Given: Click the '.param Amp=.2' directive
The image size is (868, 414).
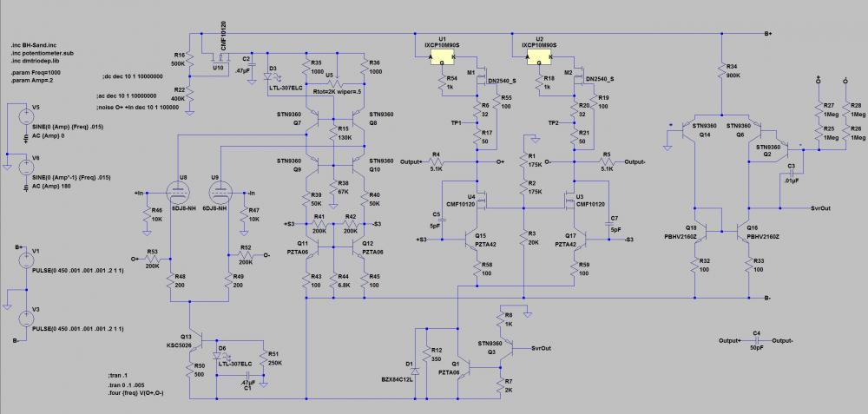Looking at the screenshot, I should tap(31, 81).
